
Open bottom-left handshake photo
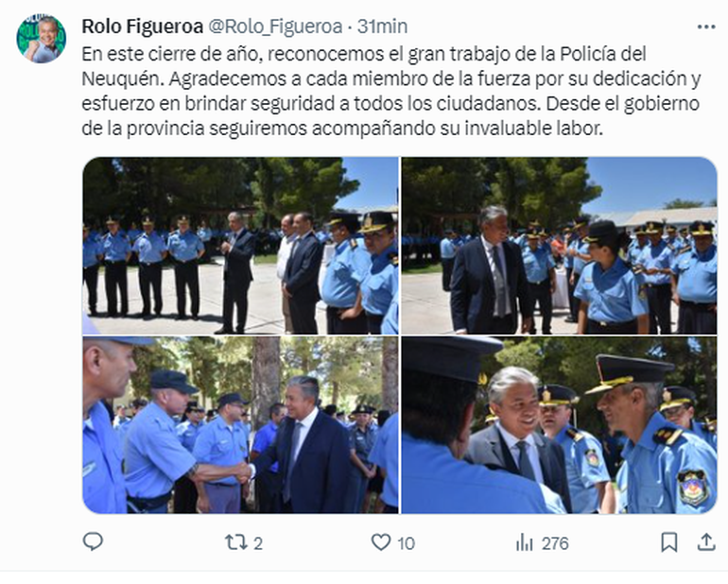[240, 424]
